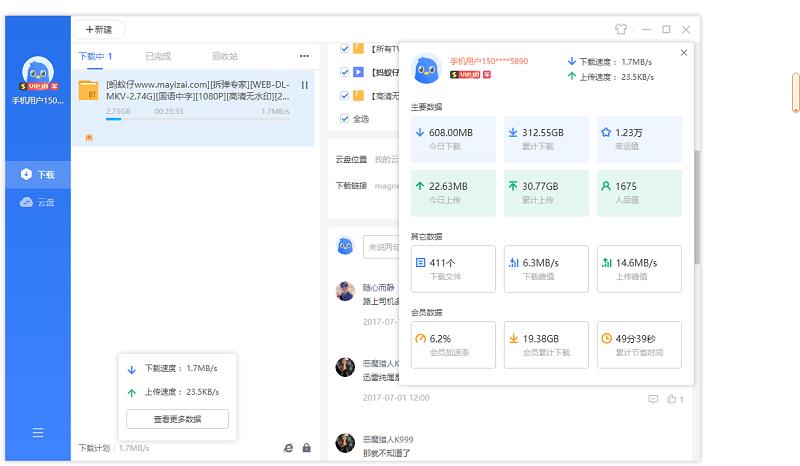The width and height of the screenshot is (800, 466).
Task: Open 云盘 cloud disk in the sidebar
Action: point(38,202)
